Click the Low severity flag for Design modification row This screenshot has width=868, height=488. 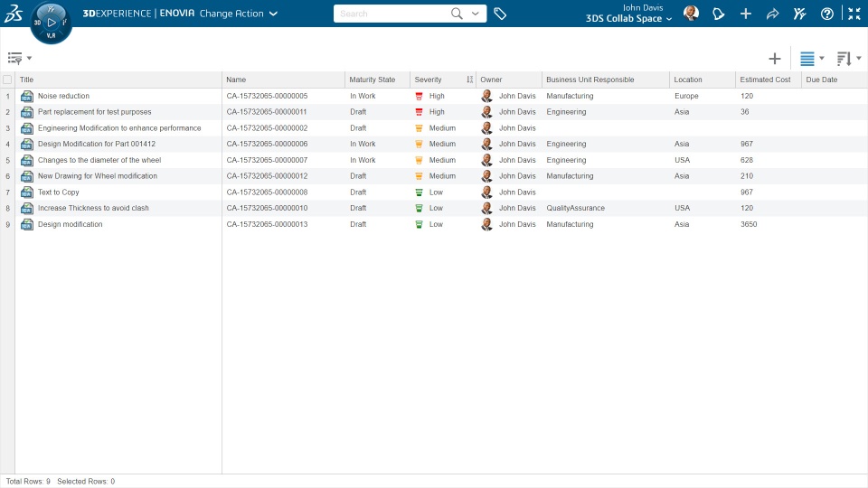tap(419, 225)
